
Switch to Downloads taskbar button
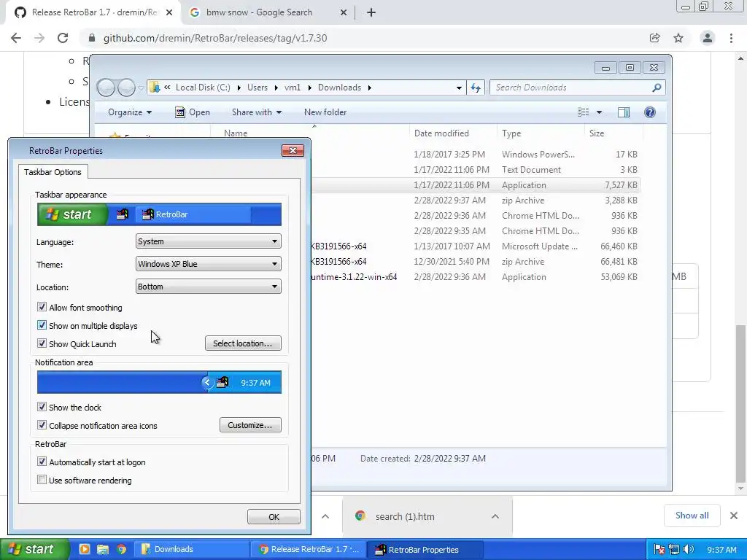click(x=191, y=549)
